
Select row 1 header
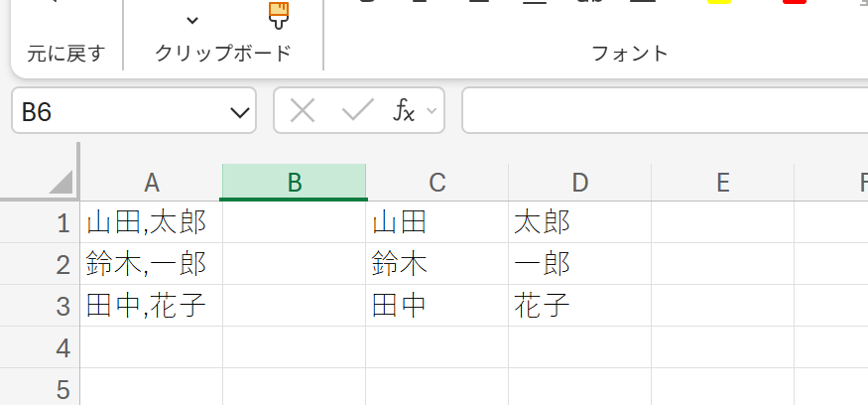[x=40, y=222]
